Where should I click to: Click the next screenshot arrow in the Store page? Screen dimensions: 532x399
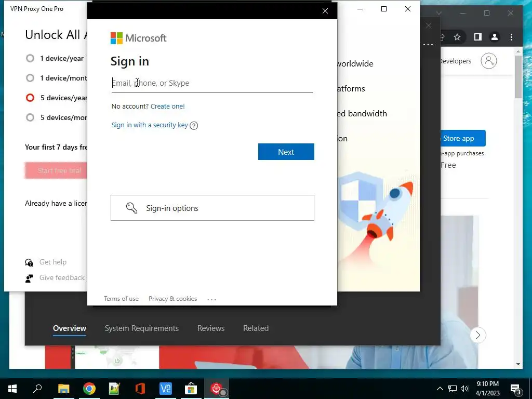478,335
